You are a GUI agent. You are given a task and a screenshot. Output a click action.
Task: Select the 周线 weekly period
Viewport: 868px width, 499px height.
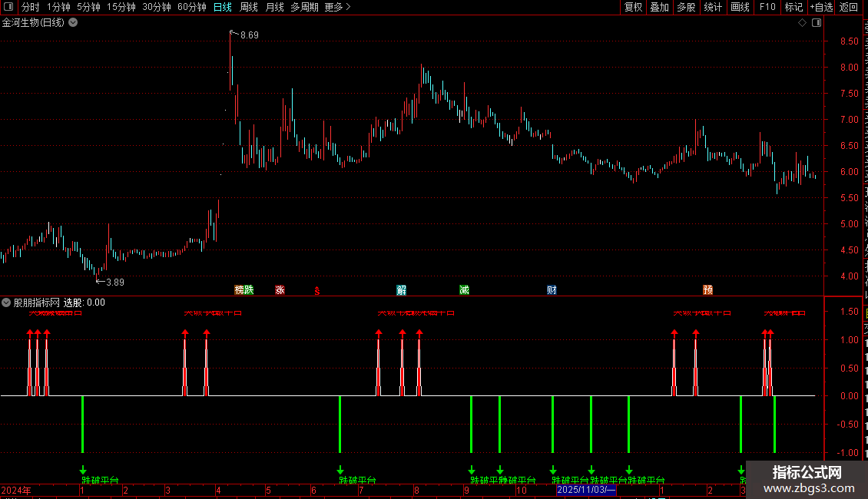pyautogui.click(x=249, y=7)
